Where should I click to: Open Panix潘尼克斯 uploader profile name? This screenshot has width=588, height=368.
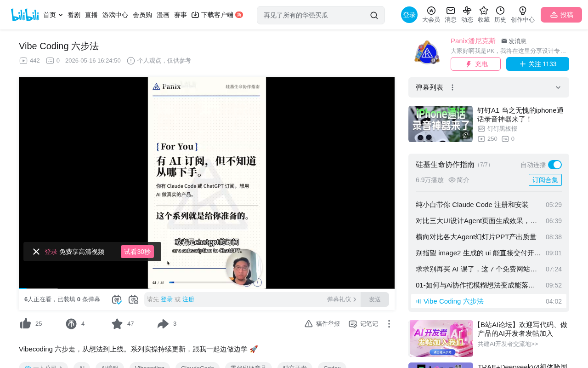(x=473, y=41)
